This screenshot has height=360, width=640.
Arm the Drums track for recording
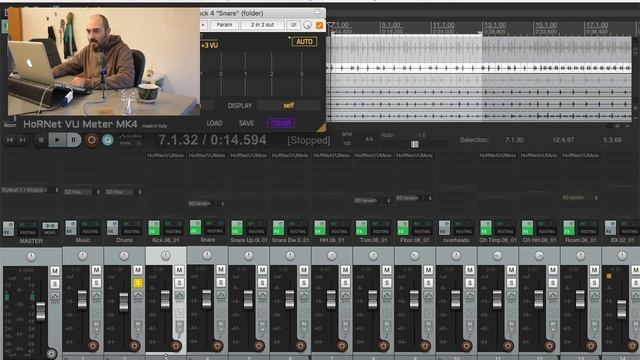(x=135, y=346)
